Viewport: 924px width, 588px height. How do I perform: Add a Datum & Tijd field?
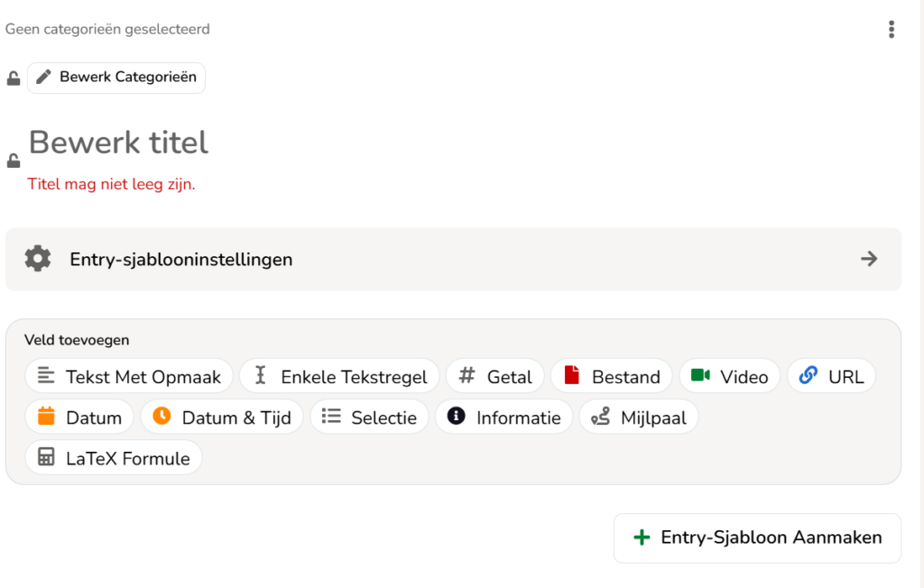(x=222, y=417)
